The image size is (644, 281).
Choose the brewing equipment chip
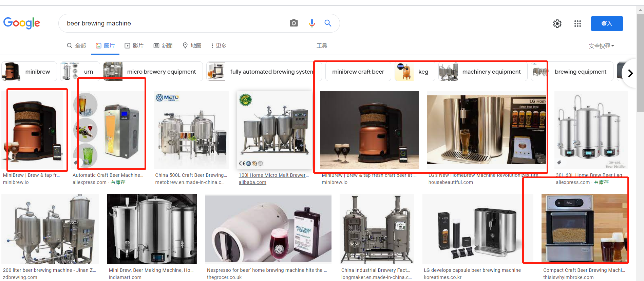(572, 71)
